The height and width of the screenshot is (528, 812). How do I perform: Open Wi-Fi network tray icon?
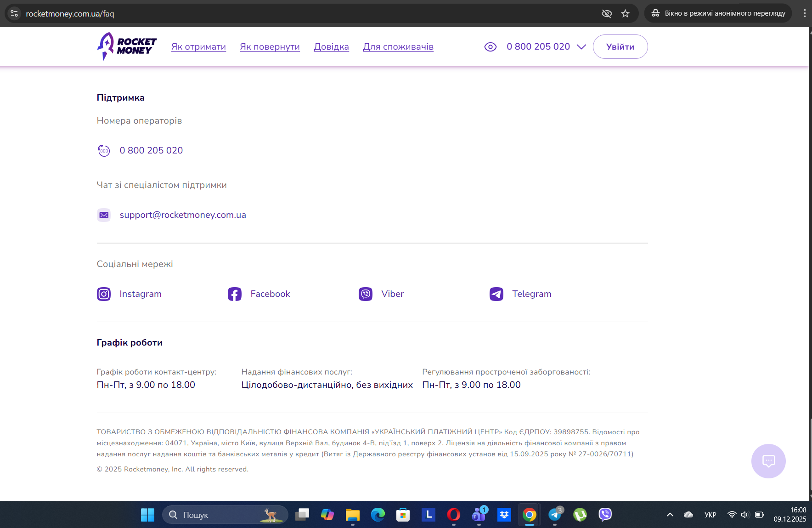(x=732, y=515)
